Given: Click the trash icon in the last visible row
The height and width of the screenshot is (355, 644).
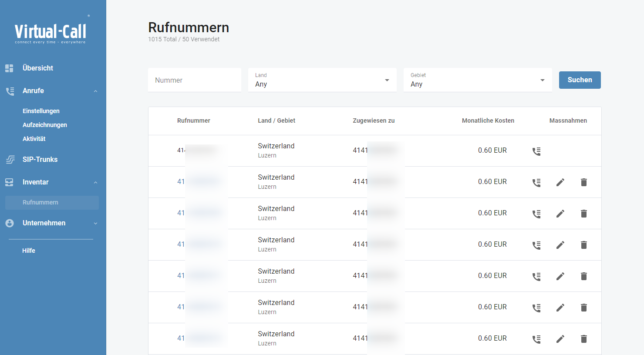Looking at the screenshot, I should (584, 339).
